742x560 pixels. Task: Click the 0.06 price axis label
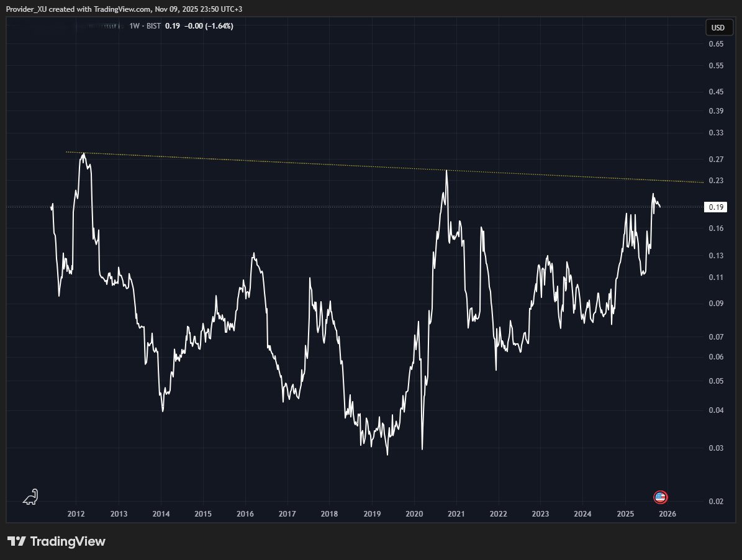coord(716,357)
